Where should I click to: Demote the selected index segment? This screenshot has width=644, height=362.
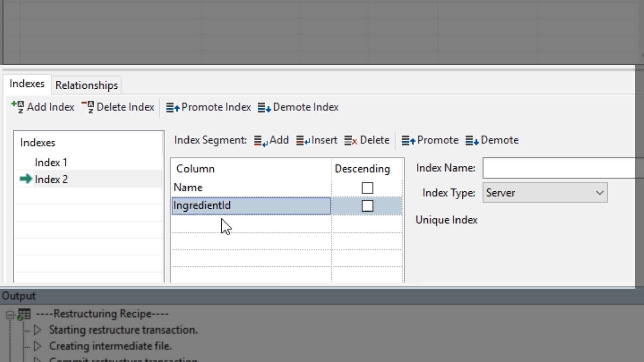click(492, 140)
